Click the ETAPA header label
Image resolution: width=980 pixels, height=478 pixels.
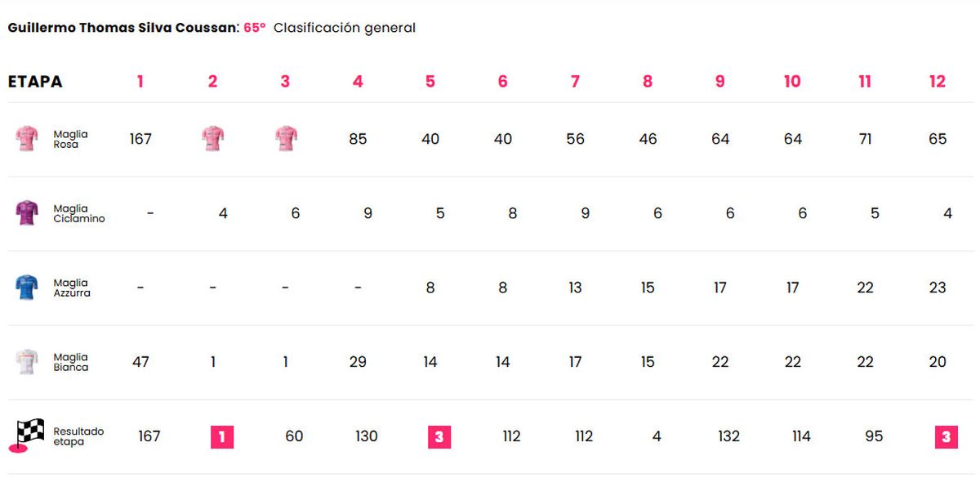(35, 82)
